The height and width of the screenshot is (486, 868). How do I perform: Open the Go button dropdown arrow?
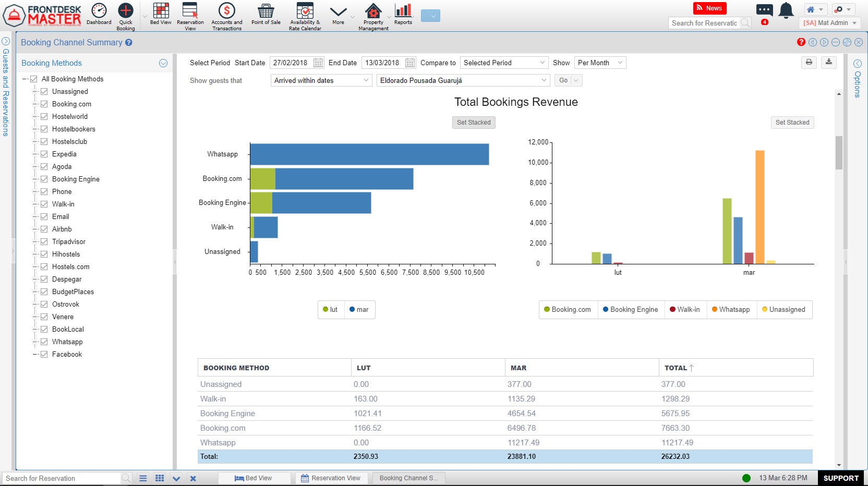[x=576, y=80]
